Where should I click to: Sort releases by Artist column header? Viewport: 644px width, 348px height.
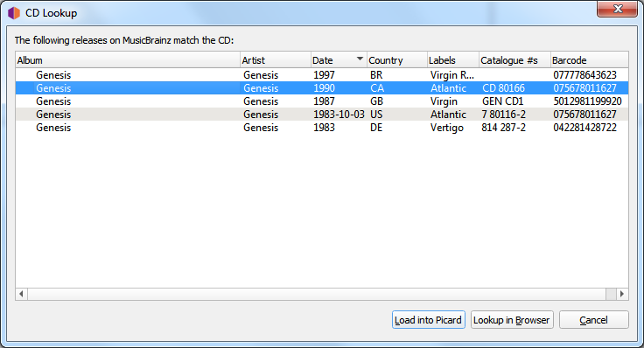pyautogui.click(x=275, y=60)
